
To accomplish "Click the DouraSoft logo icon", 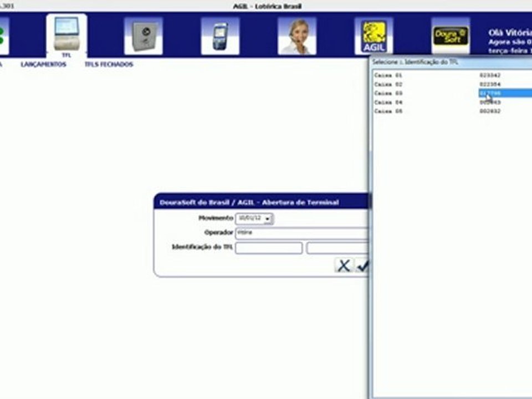I will point(451,36).
